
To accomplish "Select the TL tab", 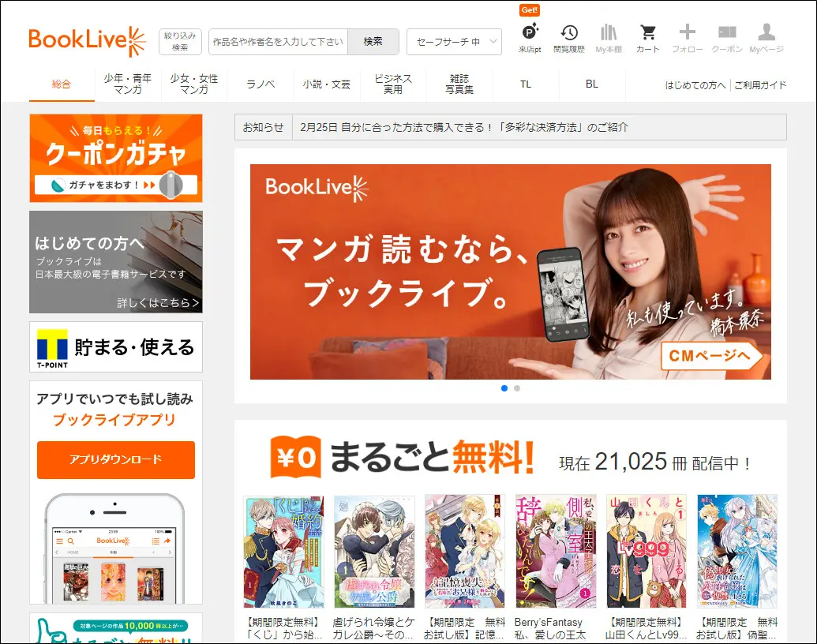I will click(525, 84).
